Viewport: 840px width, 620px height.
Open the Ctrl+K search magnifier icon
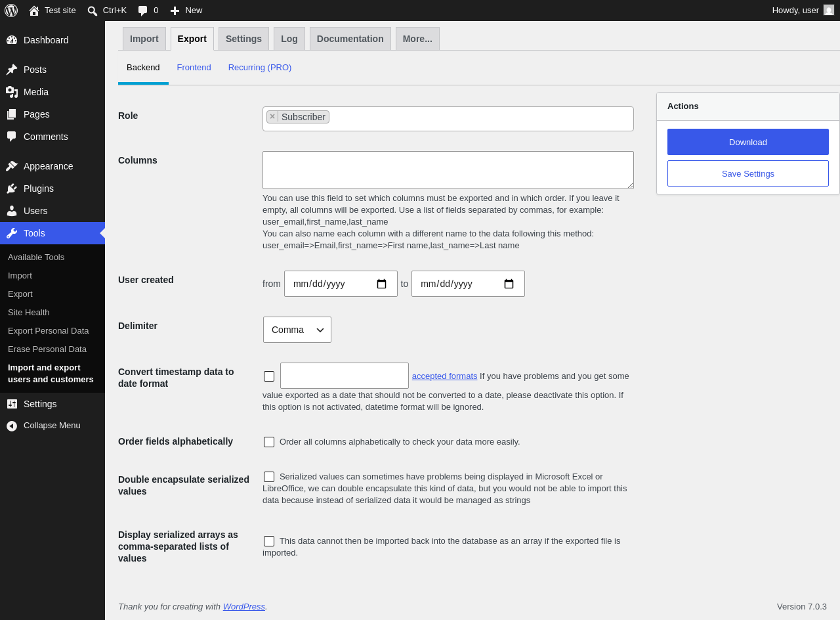[x=93, y=11]
